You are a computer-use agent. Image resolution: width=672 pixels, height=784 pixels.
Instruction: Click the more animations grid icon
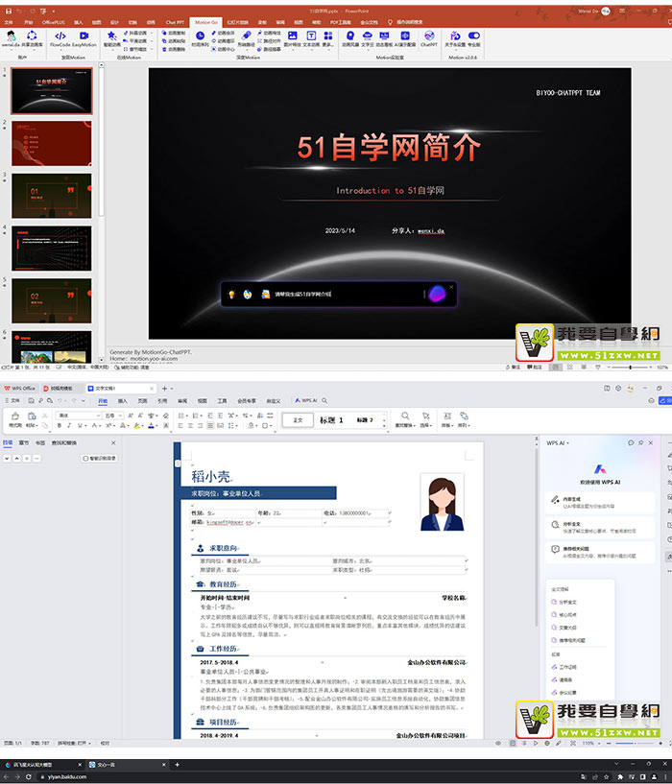(328, 36)
